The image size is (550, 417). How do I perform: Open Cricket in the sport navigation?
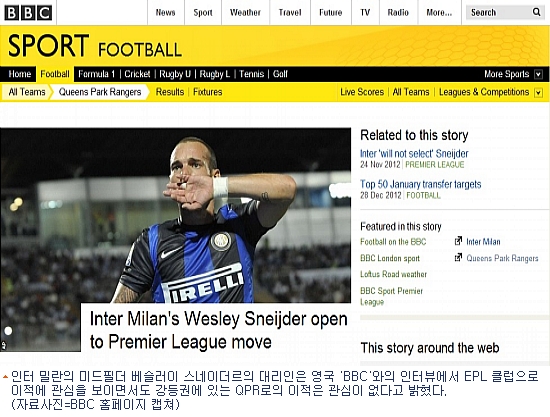tap(137, 74)
